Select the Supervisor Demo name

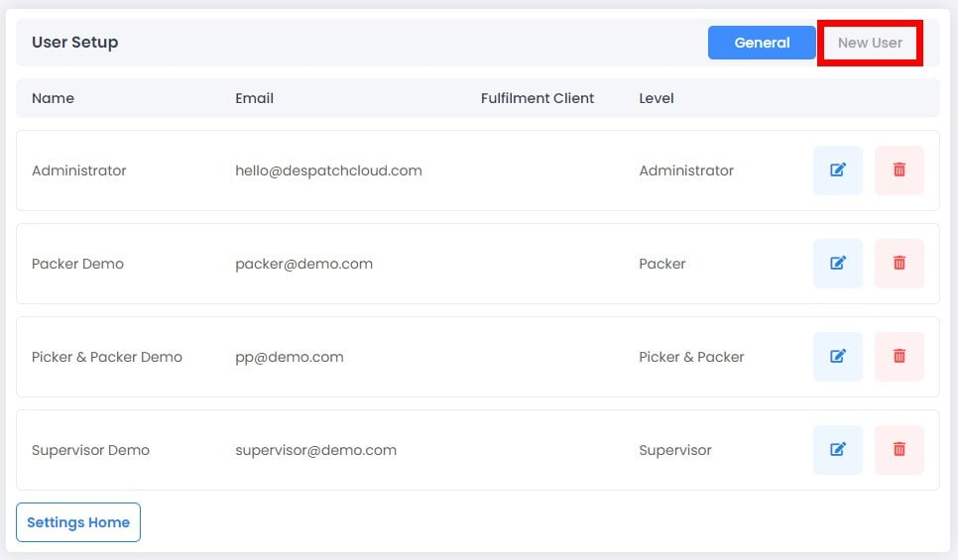[x=90, y=450]
